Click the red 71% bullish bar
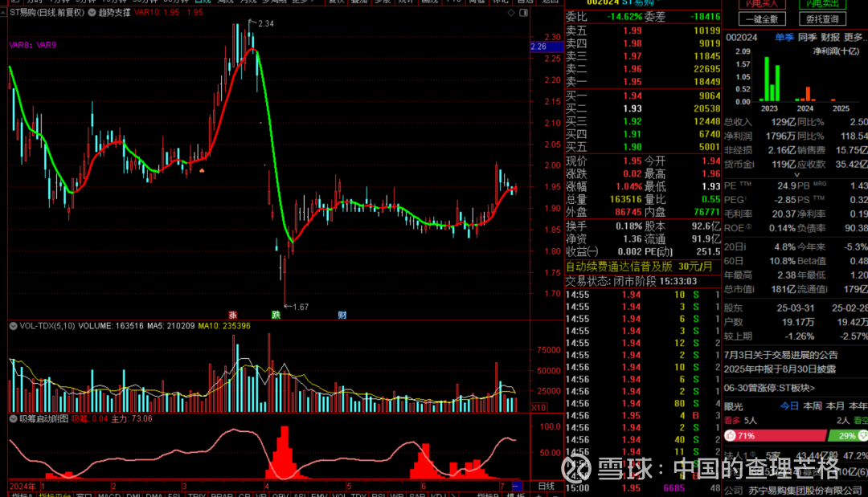The height and width of the screenshot is (497, 868). tap(776, 436)
